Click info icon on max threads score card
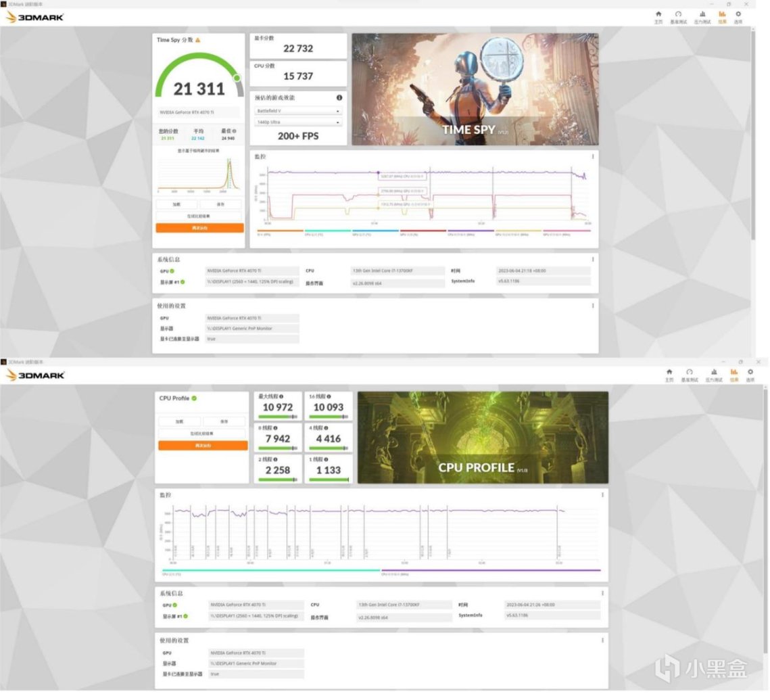This screenshot has height=700, width=770. [x=281, y=397]
